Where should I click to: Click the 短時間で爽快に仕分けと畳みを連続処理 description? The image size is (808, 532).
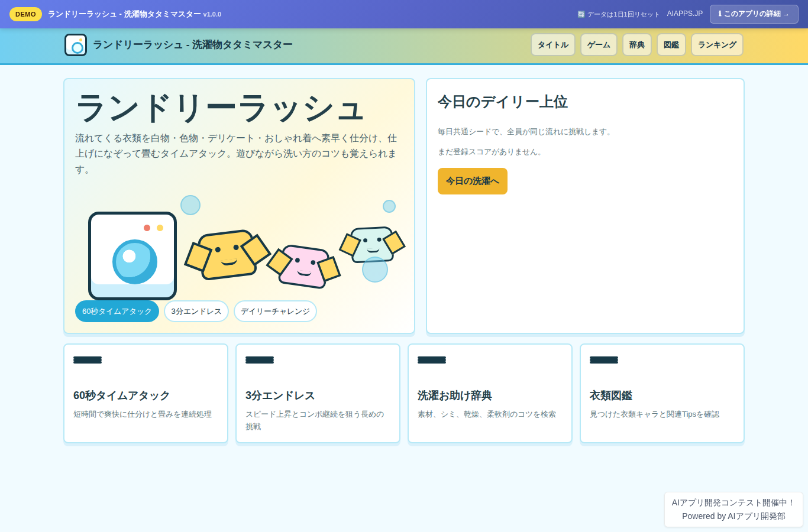click(x=143, y=414)
